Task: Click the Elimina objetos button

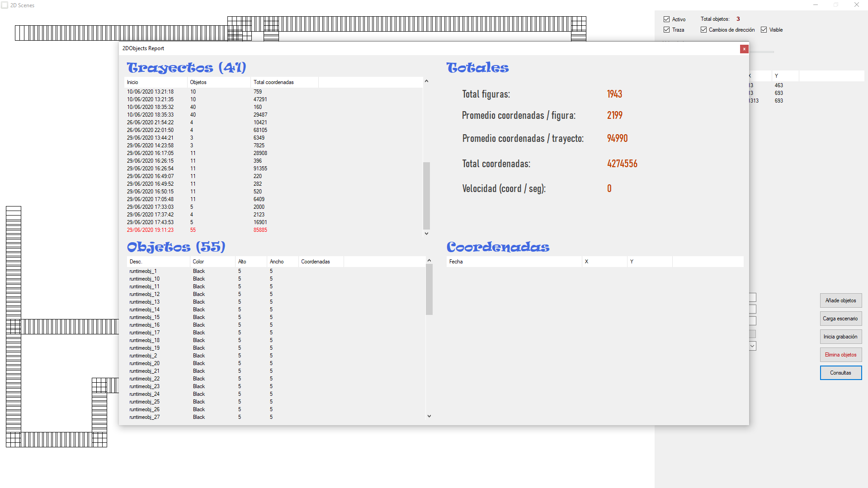Action: [840, 355]
